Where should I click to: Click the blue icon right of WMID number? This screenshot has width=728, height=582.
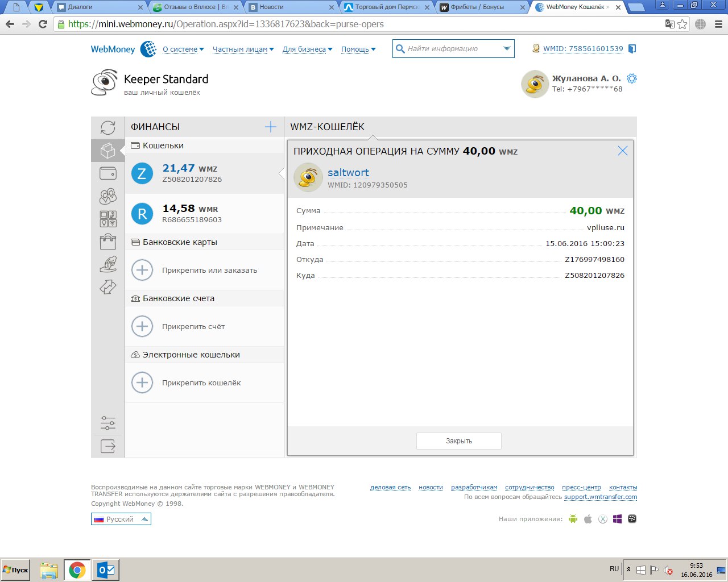632,49
